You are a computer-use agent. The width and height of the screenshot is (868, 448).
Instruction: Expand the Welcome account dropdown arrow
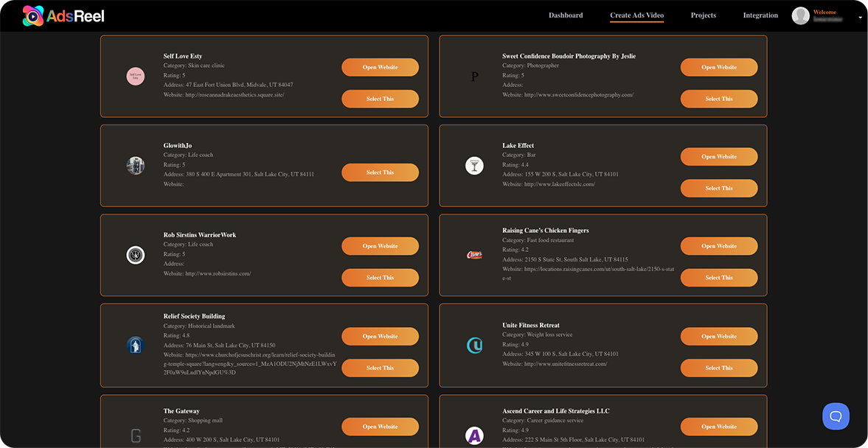pyautogui.click(x=861, y=15)
